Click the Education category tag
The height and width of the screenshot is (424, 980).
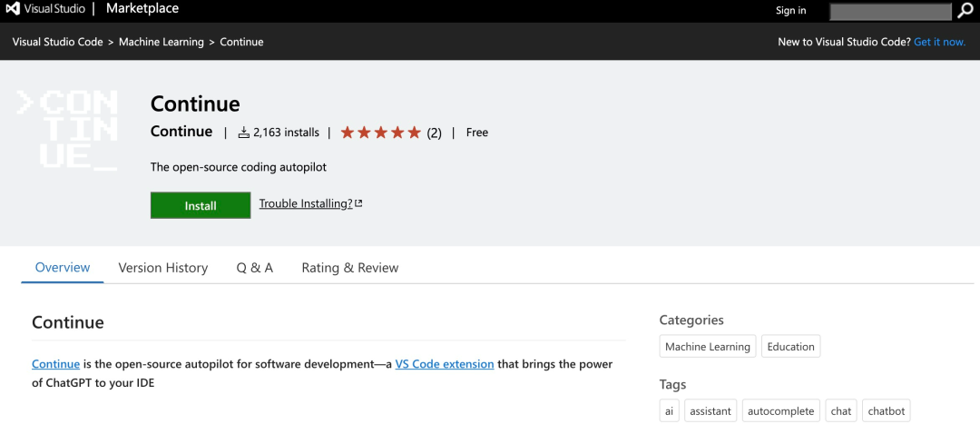click(x=790, y=347)
